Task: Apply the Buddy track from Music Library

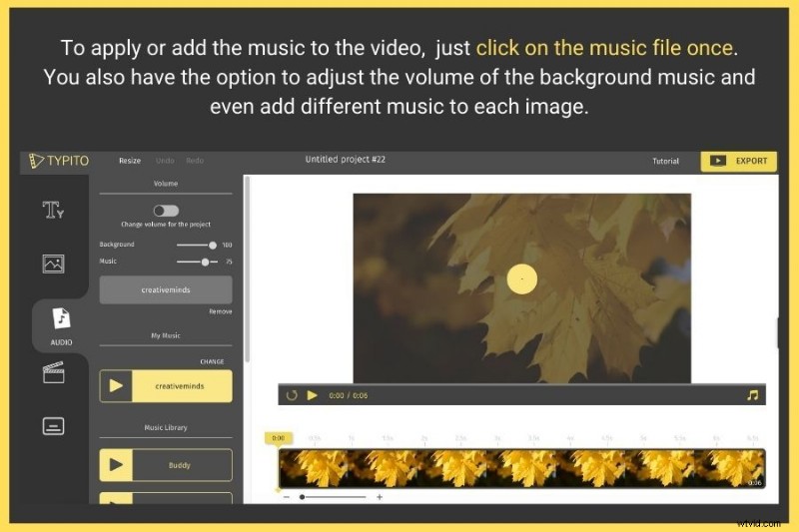Action: pos(182,465)
